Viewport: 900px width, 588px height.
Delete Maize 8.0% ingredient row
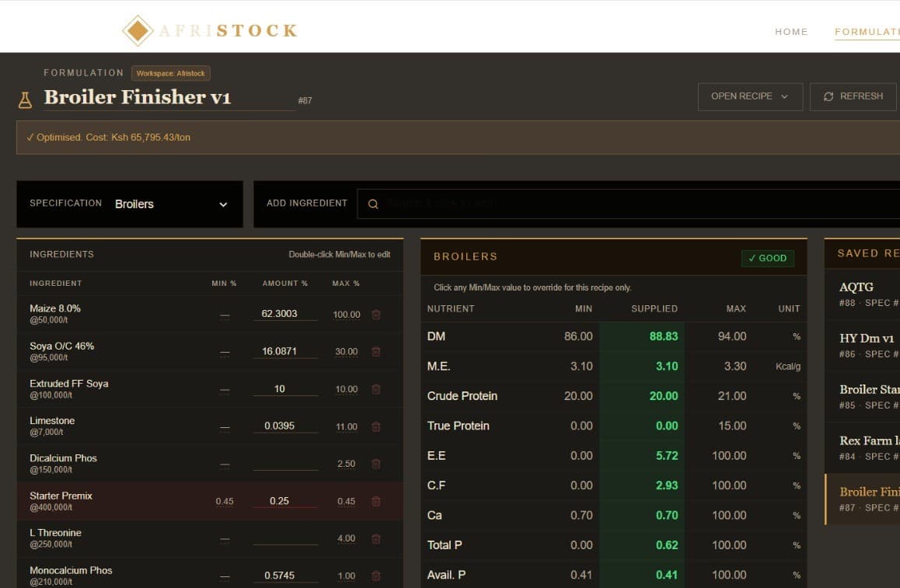pos(376,315)
